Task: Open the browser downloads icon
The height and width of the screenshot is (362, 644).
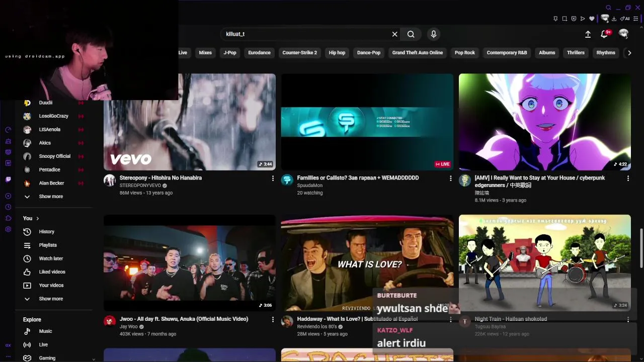Action: pos(614,19)
